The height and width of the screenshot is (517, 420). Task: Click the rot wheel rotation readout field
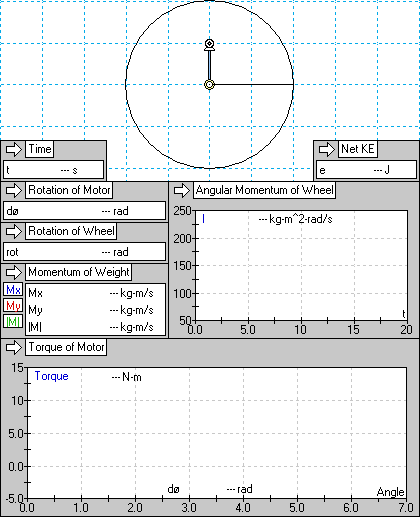(x=85, y=252)
